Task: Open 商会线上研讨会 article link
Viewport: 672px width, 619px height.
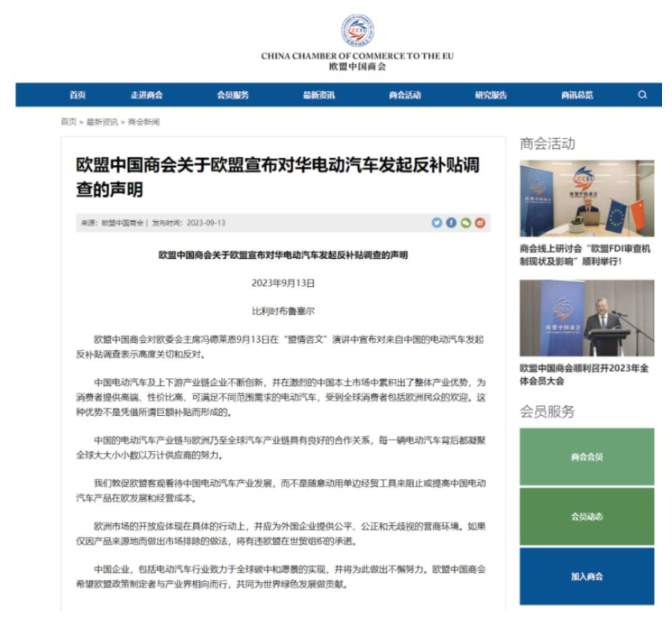Action: coord(585,254)
